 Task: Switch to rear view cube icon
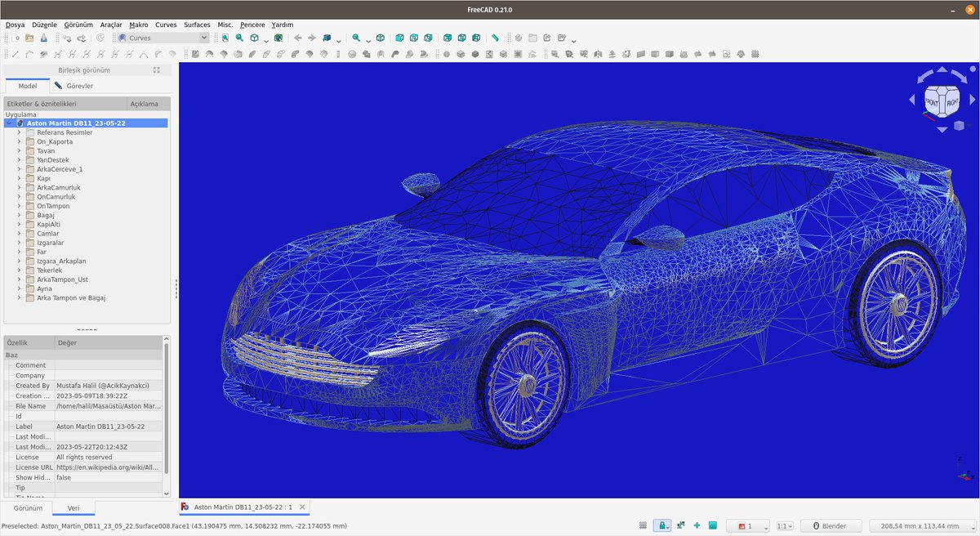(447, 38)
